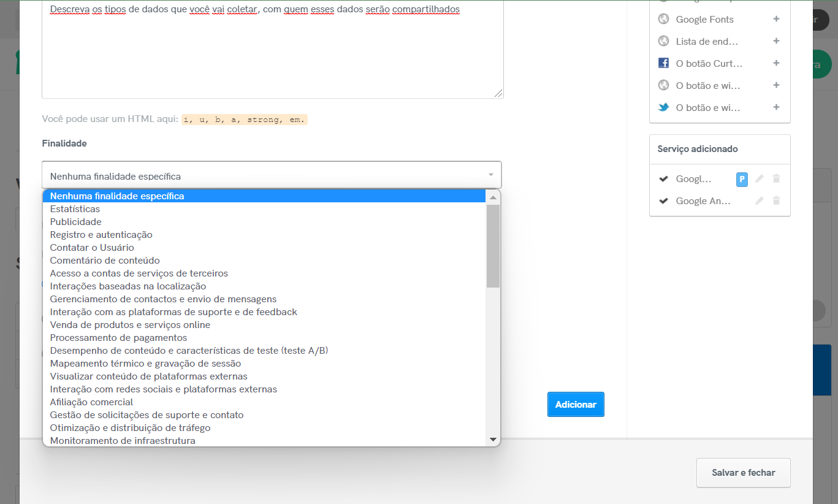838x504 pixels.
Task: Add the Google Fonts service with plus icon
Action: (x=776, y=19)
